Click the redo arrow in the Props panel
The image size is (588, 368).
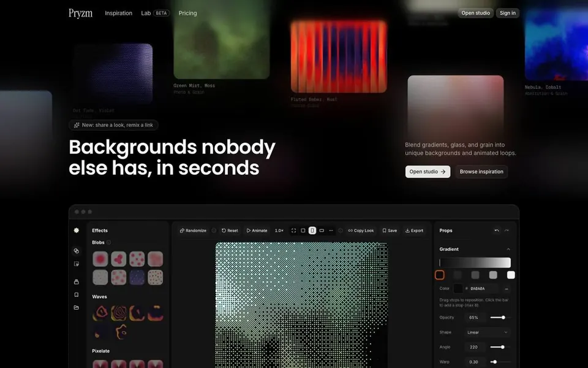point(507,231)
